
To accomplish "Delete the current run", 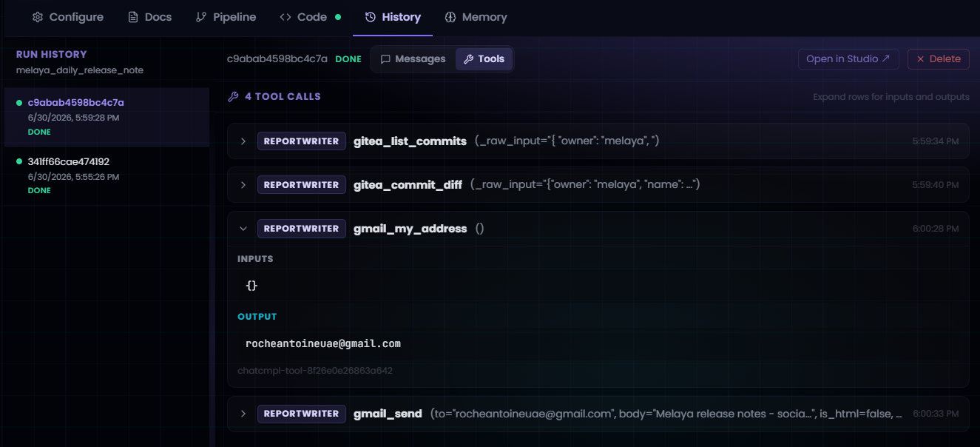I will pos(938,59).
